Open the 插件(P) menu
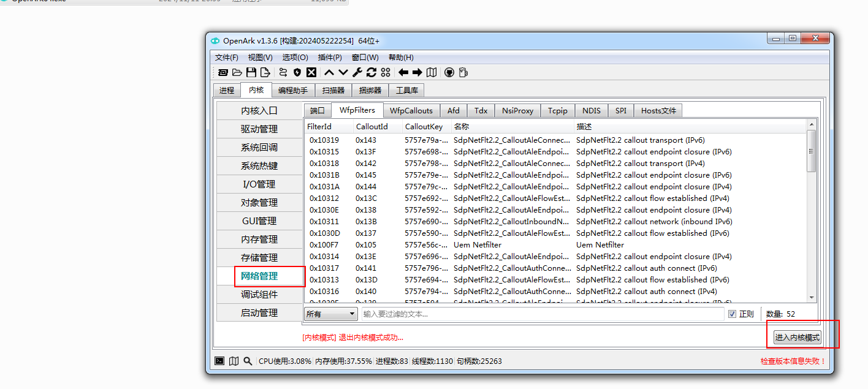The width and height of the screenshot is (868, 389). (x=330, y=58)
